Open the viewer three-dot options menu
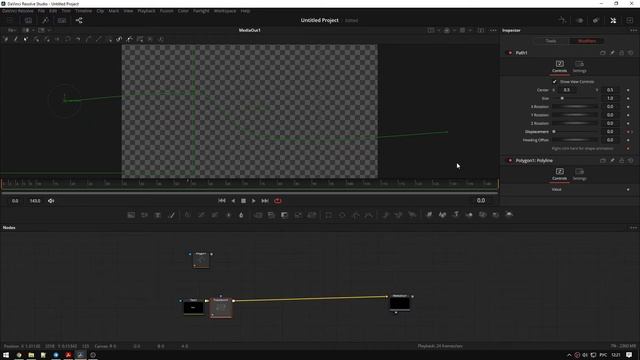 (x=493, y=30)
